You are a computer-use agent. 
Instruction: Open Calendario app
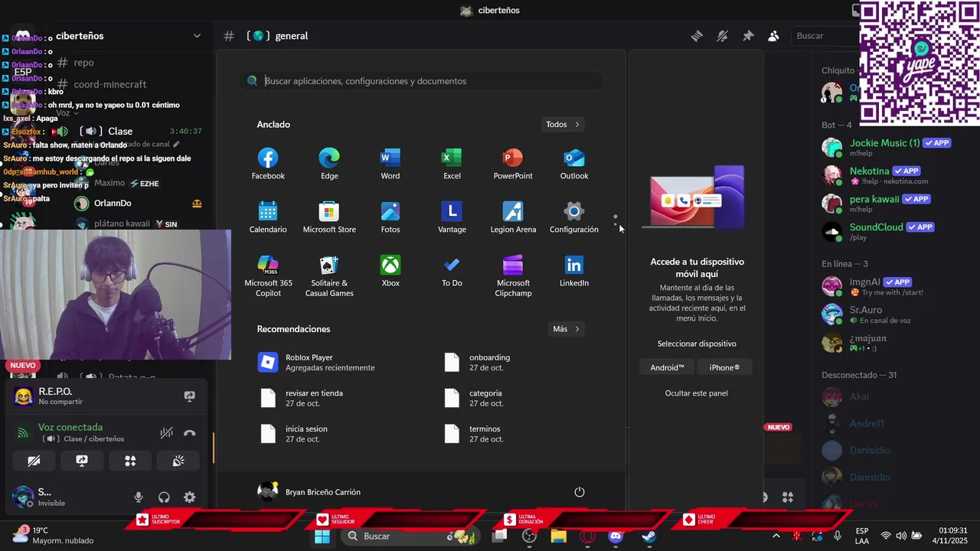268,218
